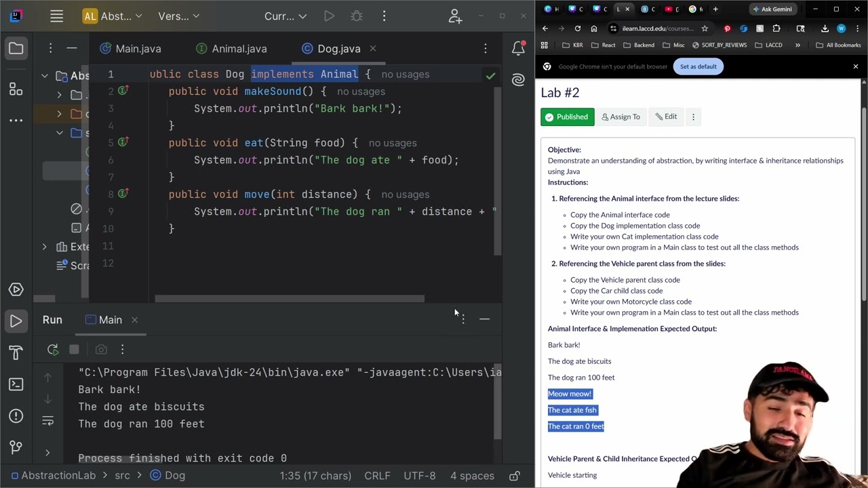This screenshot has width=868, height=488.
Task: Open the Version control dropdown
Action: click(x=178, y=16)
